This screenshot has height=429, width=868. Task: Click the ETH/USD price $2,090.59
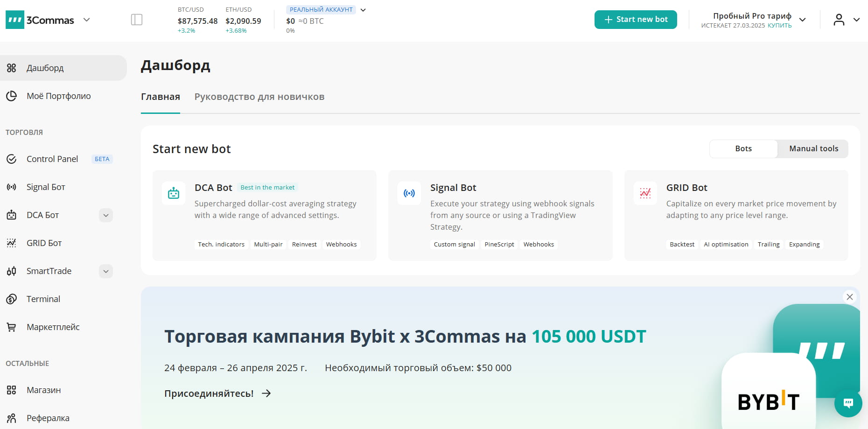[243, 21]
